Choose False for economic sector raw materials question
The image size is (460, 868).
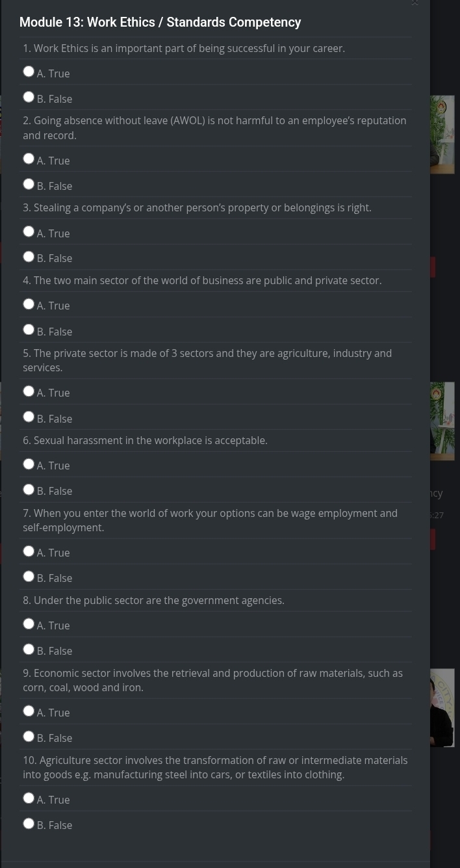[x=29, y=737]
